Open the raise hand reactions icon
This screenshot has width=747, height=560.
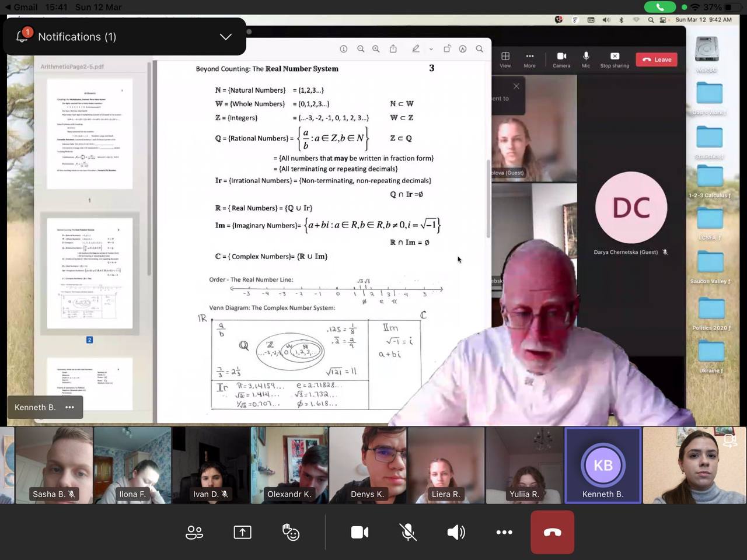291,532
